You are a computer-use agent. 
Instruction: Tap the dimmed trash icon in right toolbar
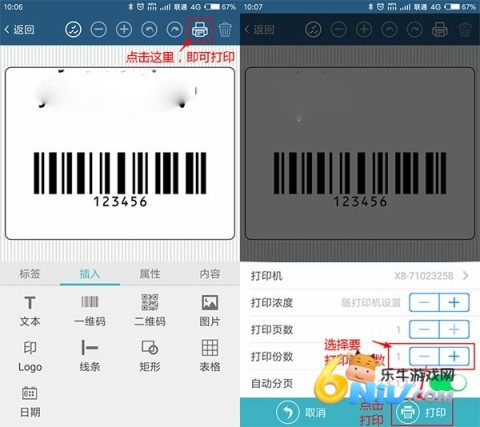[x=465, y=30]
